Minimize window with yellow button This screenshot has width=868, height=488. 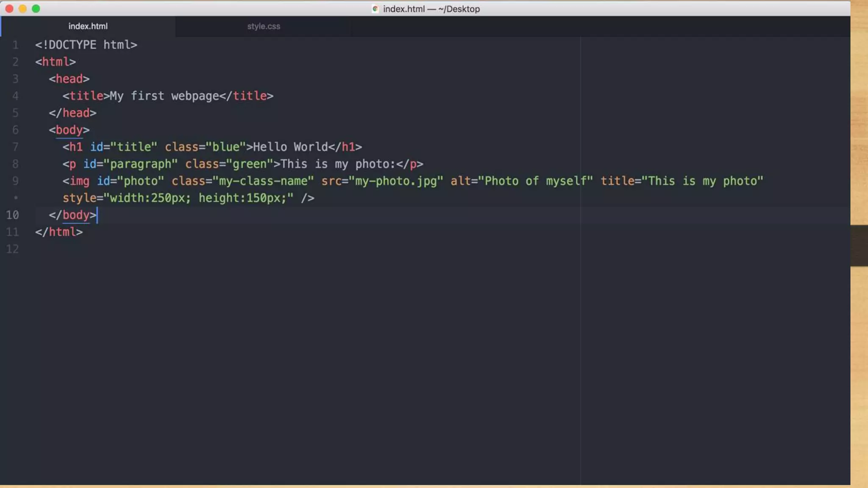coord(22,8)
